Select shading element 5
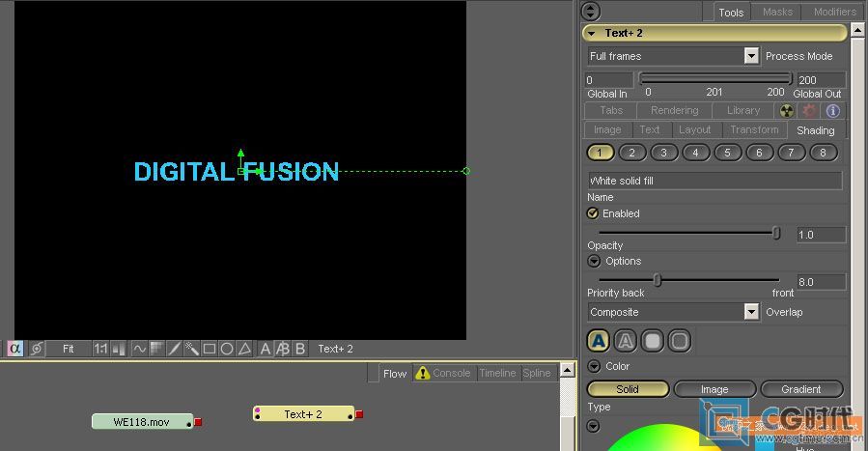The width and height of the screenshot is (868, 451). click(727, 153)
